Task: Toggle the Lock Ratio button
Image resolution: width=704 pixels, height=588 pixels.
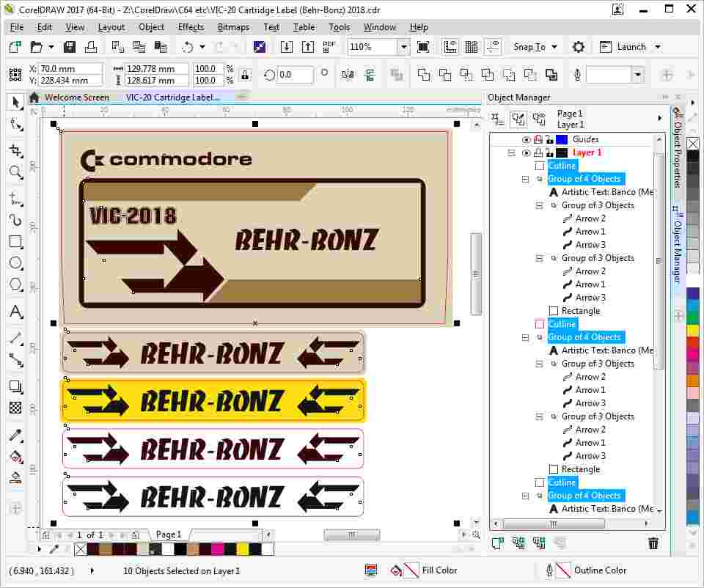Action: [245, 75]
